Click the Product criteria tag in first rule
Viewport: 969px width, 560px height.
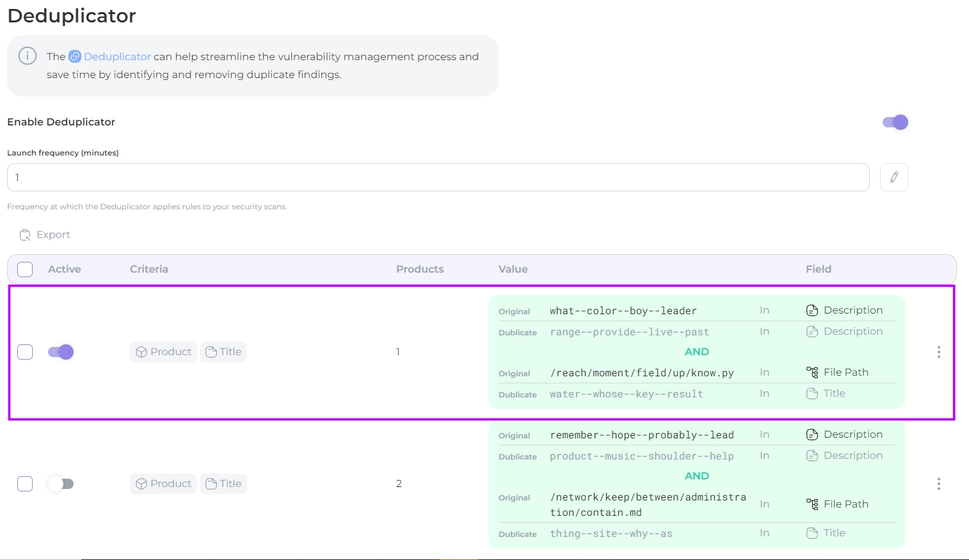[x=163, y=352]
